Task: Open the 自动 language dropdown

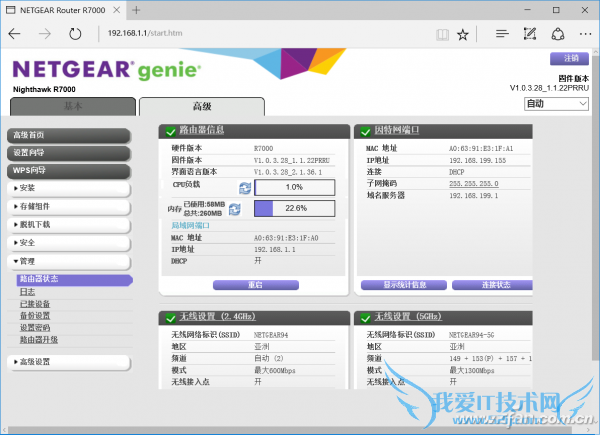Action: [x=556, y=104]
